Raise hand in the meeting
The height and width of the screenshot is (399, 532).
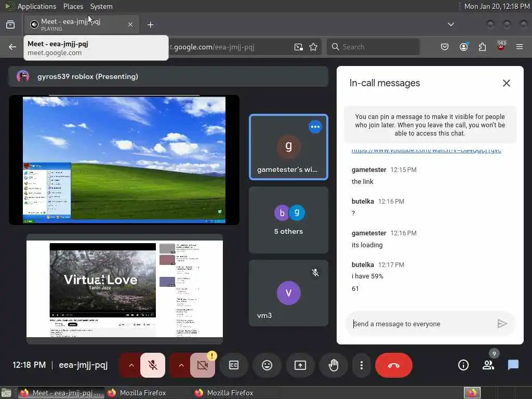334,365
